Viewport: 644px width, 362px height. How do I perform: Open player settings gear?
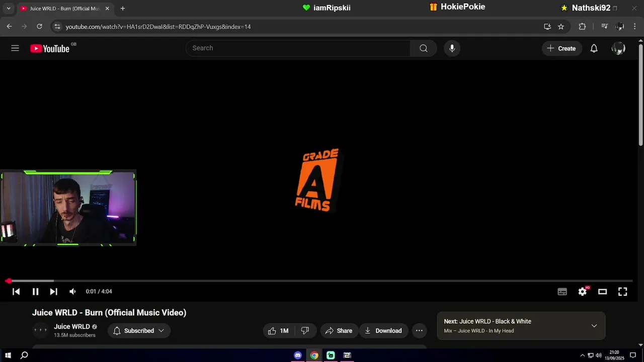(583, 292)
